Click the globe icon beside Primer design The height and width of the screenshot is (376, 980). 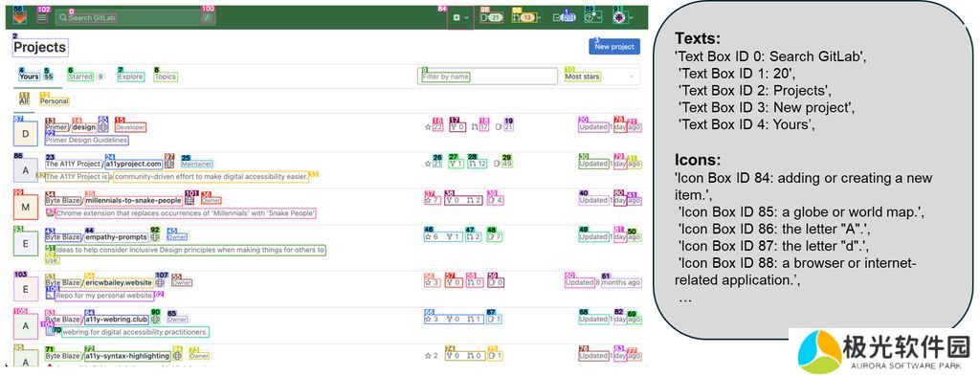click(x=103, y=127)
